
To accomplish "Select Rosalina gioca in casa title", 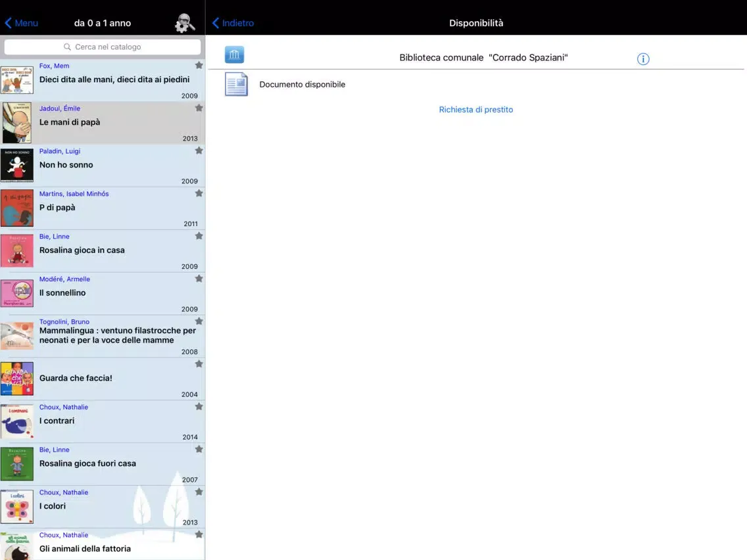I will [x=82, y=250].
